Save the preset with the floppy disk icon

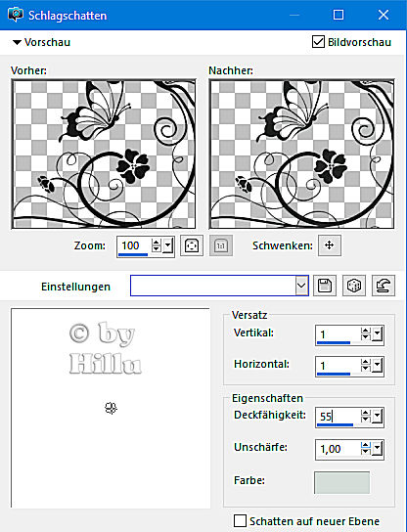[x=325, y=286]
